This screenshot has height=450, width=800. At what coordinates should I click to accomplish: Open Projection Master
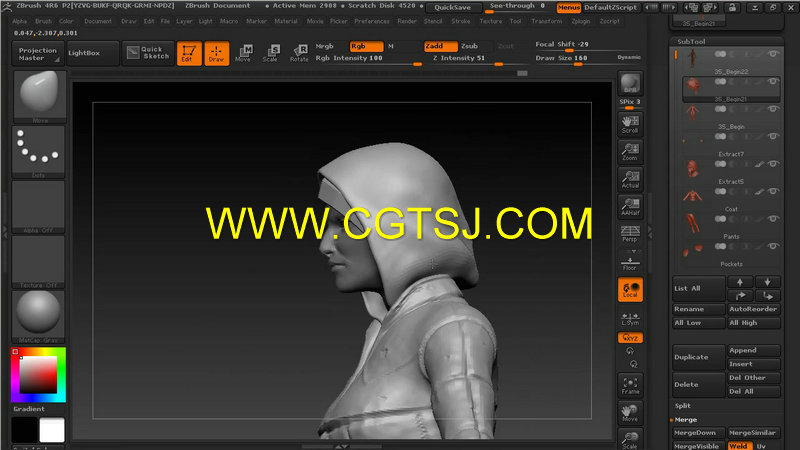(37, 54)
